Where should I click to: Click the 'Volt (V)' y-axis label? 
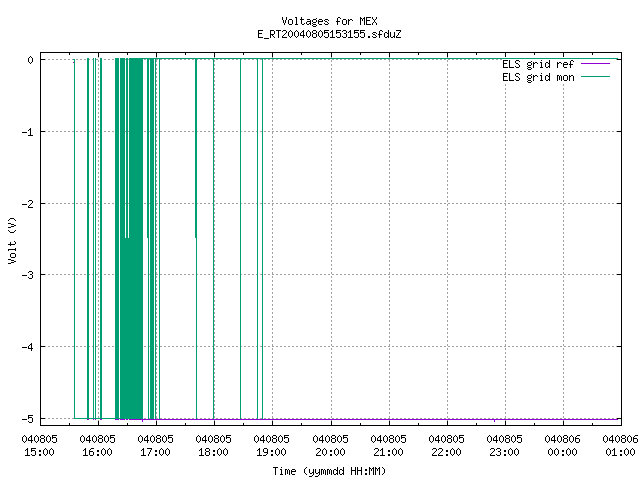point(12,240)
